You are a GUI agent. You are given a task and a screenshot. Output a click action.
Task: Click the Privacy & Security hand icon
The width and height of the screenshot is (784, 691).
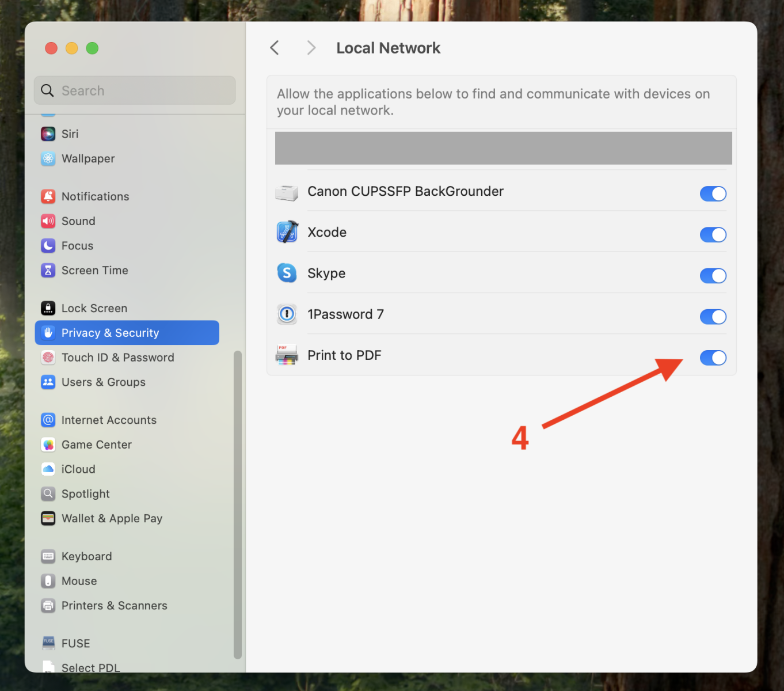pyautogui.click(x=48, y=333)
